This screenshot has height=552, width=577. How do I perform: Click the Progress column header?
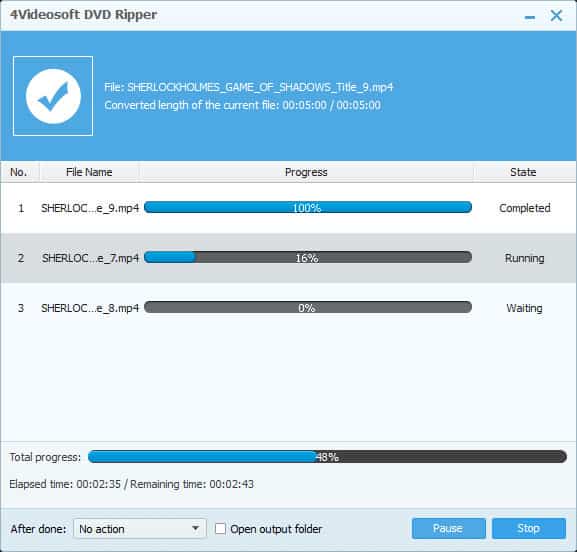(306, 172)
